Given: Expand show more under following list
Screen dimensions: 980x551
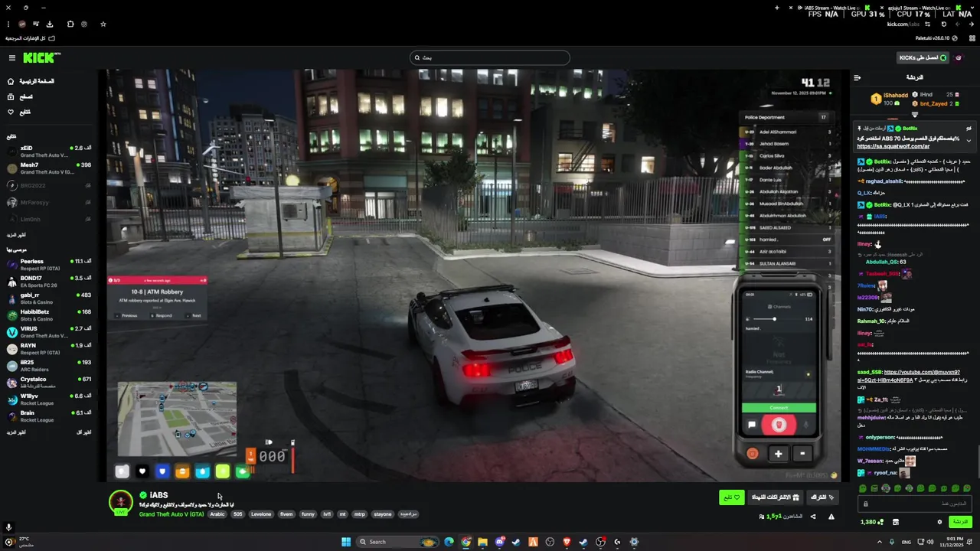Looking at the screenshot, I should point(16,235).
